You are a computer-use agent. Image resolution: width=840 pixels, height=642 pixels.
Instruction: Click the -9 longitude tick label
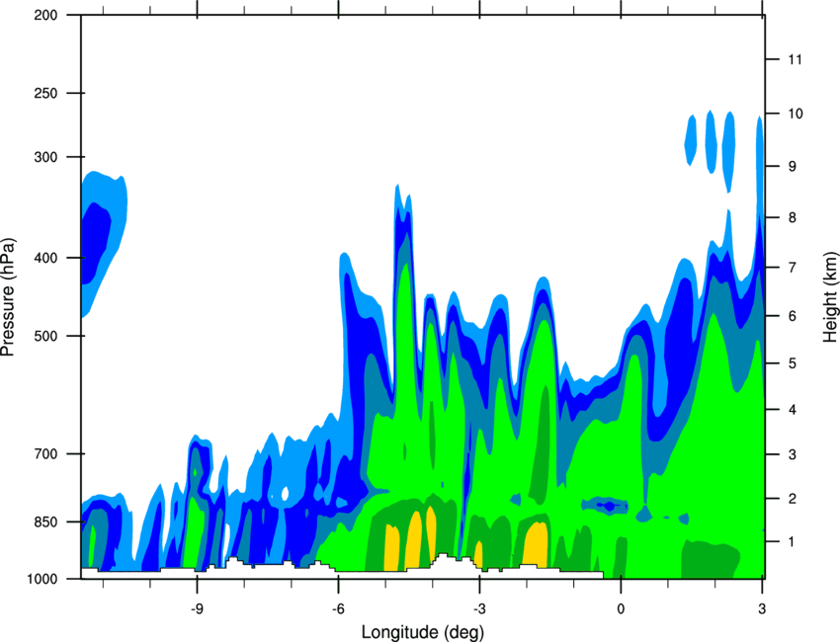197,609
